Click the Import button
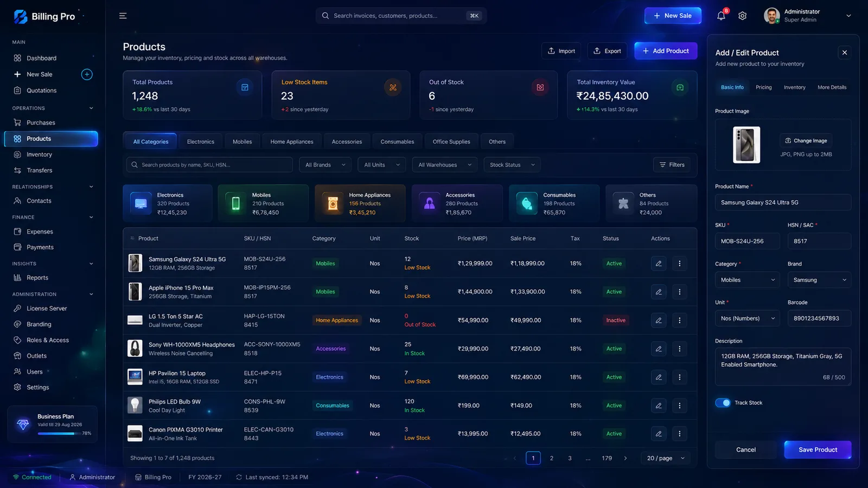 click(x=561, y=51)
